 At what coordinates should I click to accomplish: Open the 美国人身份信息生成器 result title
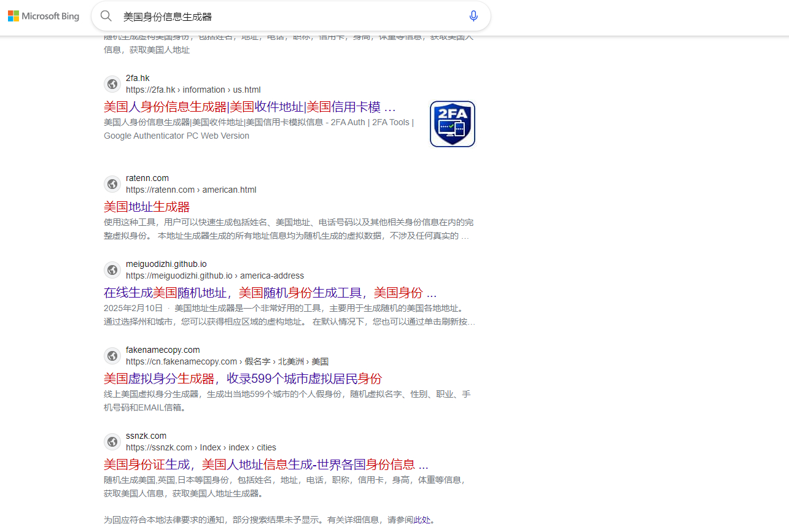(249, 107)
